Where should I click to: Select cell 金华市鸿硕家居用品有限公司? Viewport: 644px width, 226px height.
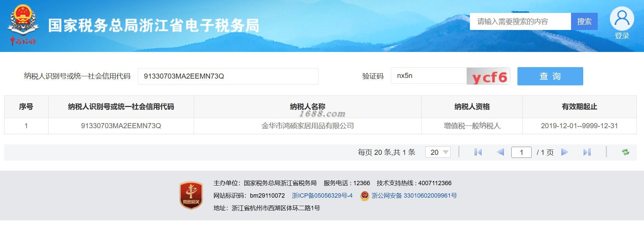tap(307, 126)
